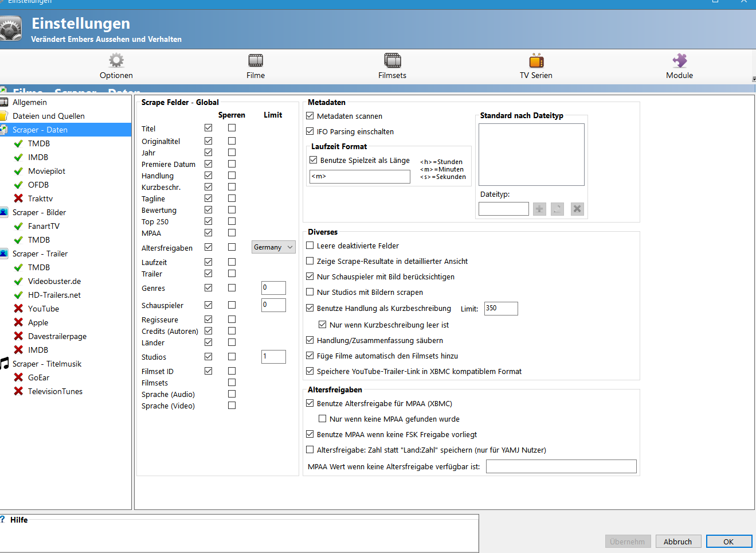Expand the toolbar overflow arrow at right
Screen dimensions: 756x553
click(x=754, y=79)
